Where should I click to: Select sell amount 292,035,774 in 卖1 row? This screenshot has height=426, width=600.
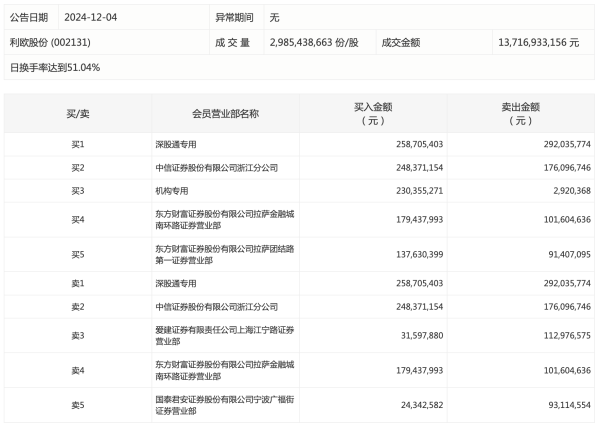tap(567, 283)
